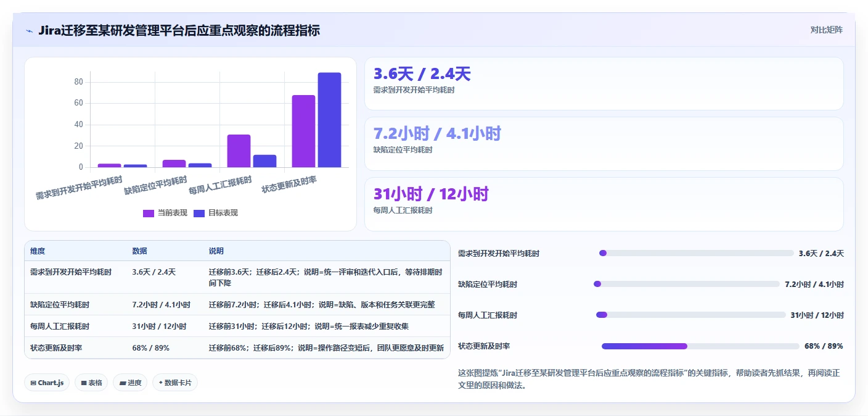This screenshot has width=868, height=416.
Task: Click the 缺陷定位平均耗时 progress bar
Action: pos(686,284)
